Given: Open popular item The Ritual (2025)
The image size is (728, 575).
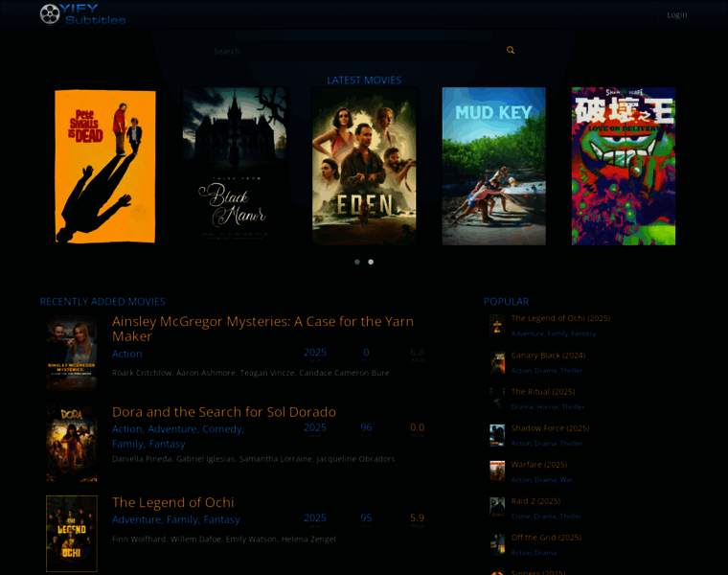Looking at the screenshot, I should coord(543,392).
